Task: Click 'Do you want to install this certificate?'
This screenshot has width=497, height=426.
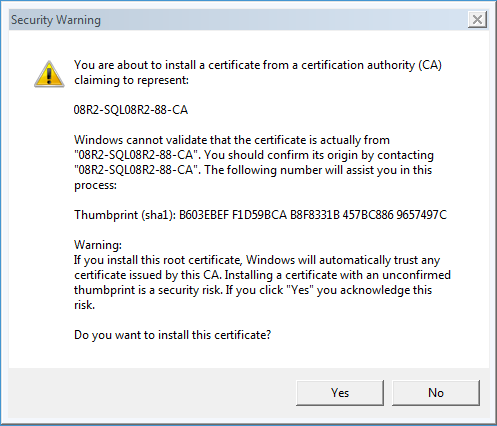Action: click(173, 335)
